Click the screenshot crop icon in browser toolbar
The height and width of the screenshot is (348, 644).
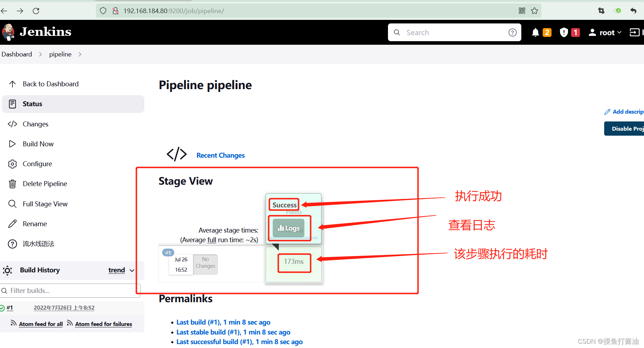click(x=601, y=11)
